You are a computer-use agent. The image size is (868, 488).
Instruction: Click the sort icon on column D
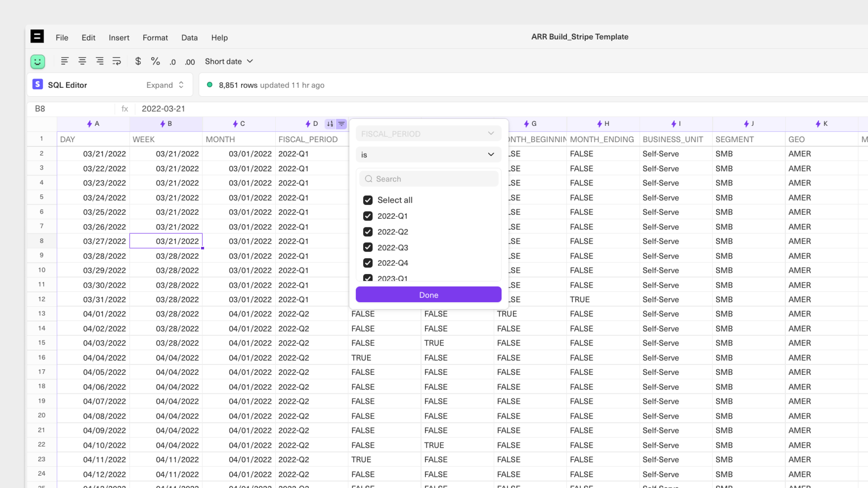(330, 124)
